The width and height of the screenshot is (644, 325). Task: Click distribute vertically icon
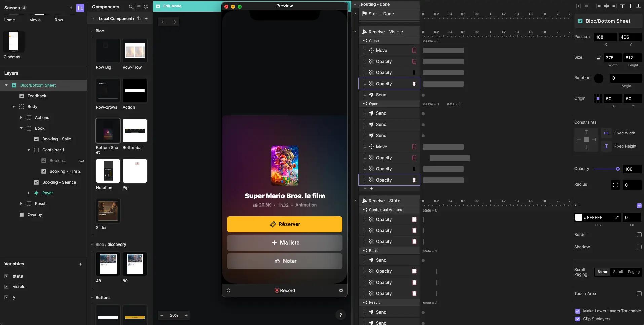click(586, 6)
